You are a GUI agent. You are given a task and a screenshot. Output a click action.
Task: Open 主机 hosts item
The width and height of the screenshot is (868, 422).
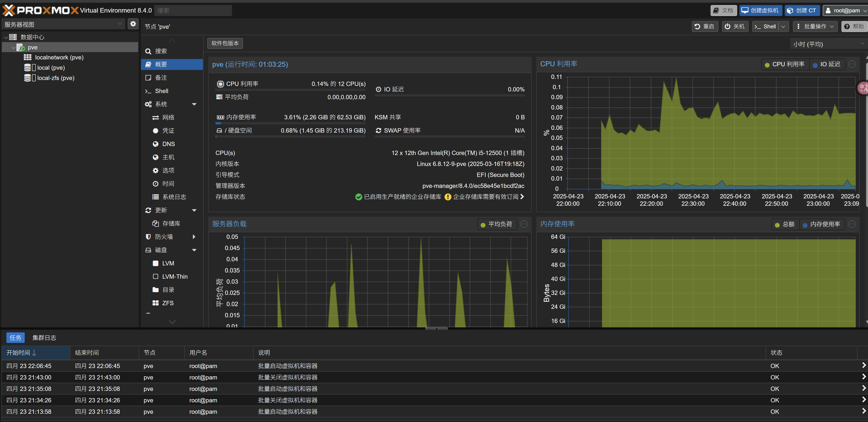tap(172, 157)
